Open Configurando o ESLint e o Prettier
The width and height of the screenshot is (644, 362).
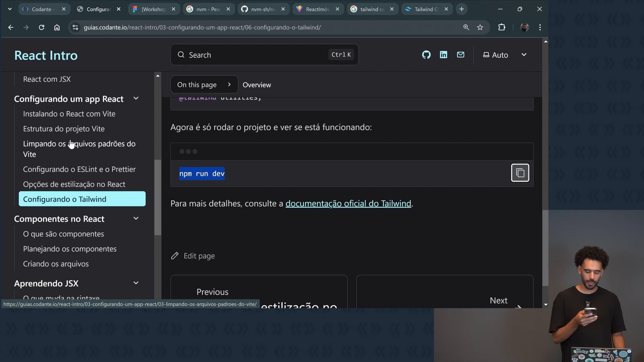[x=79, y=169]
